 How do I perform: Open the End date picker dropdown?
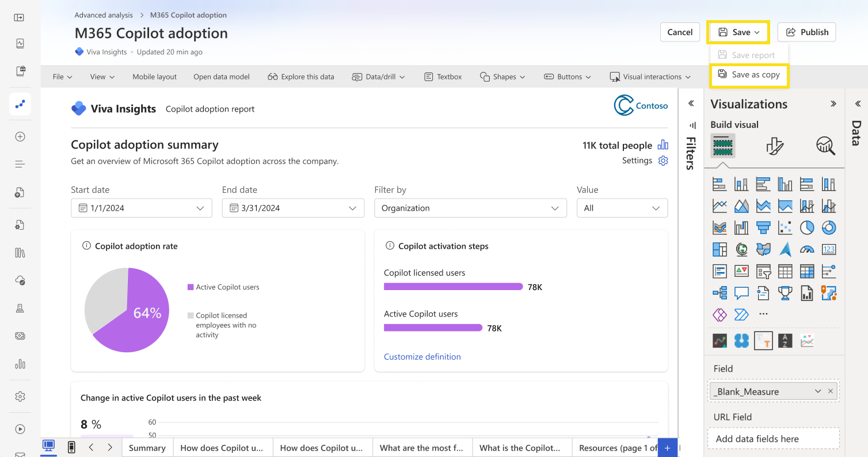[x=352, y=208]
